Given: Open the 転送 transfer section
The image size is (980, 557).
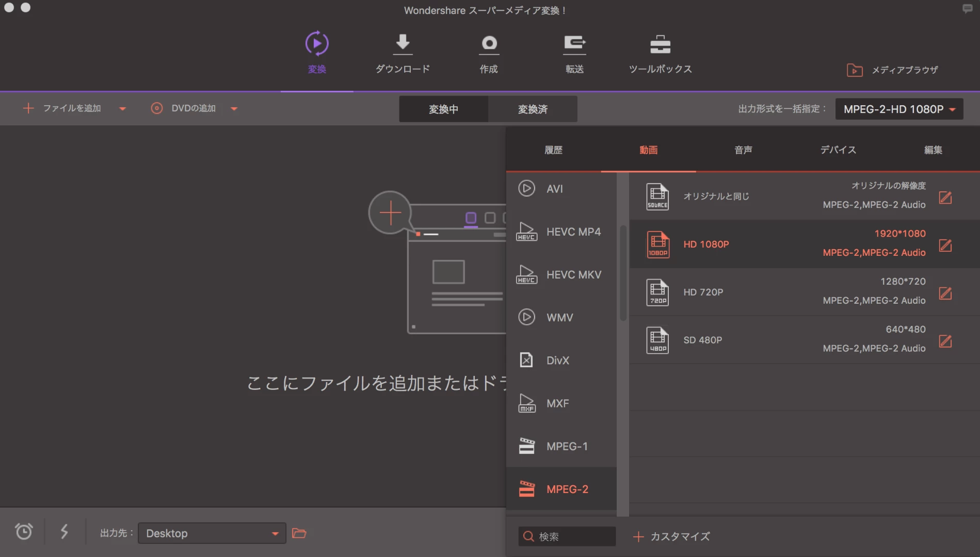Looking at the screenshot, I should click(574, 54).
